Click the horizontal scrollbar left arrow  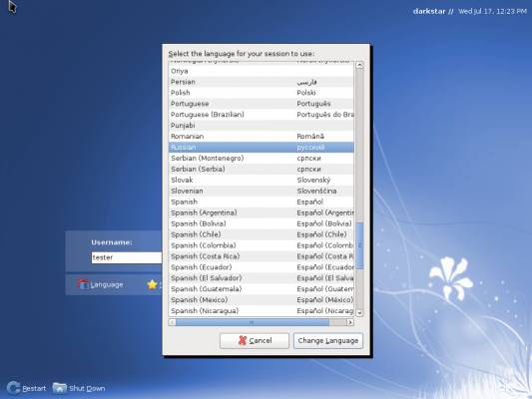coord(172,322)
